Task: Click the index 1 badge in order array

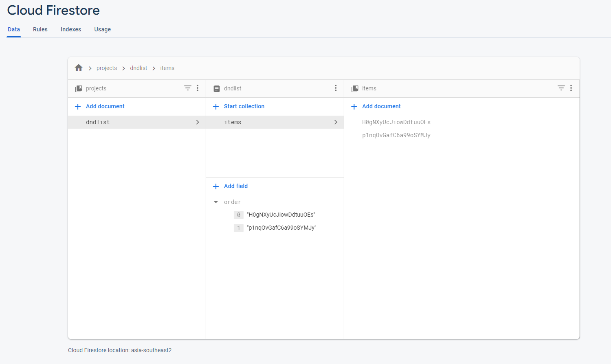Action: (x=239, y=228)
